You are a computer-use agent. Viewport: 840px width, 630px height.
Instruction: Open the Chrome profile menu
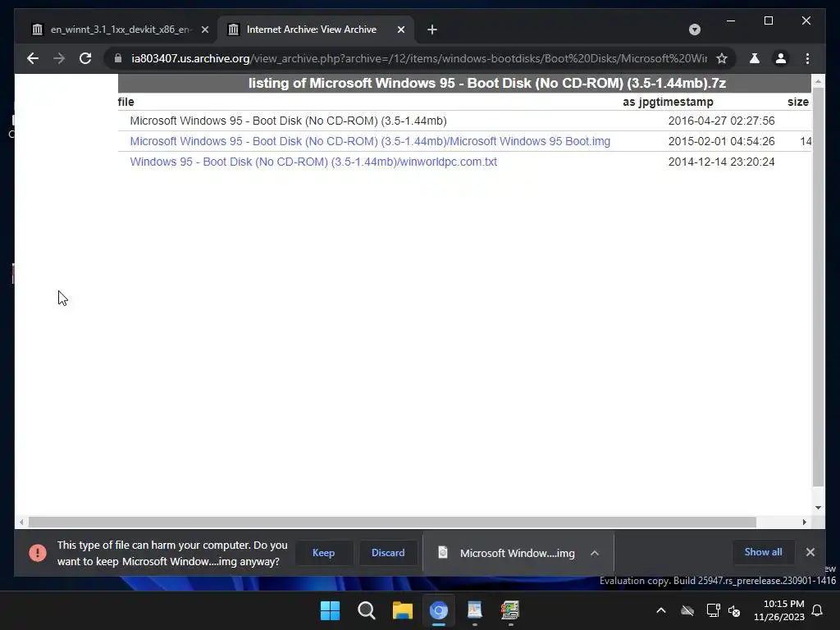click(x=781, y=58)
